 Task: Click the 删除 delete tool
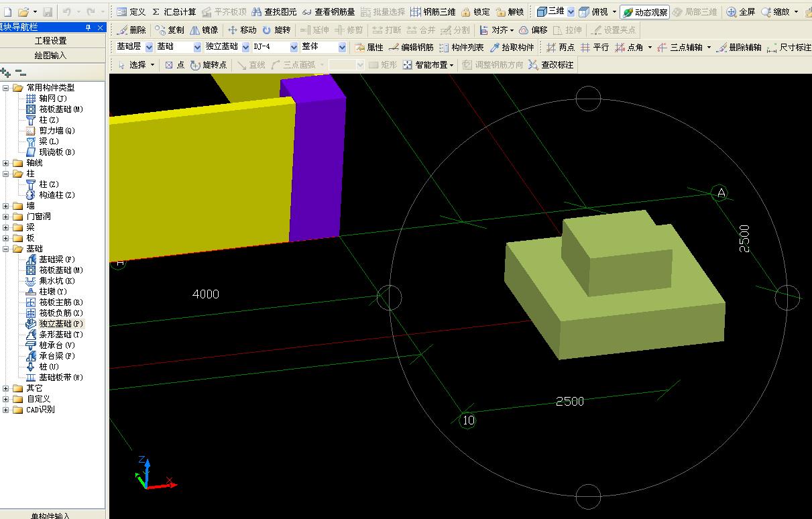131,30
